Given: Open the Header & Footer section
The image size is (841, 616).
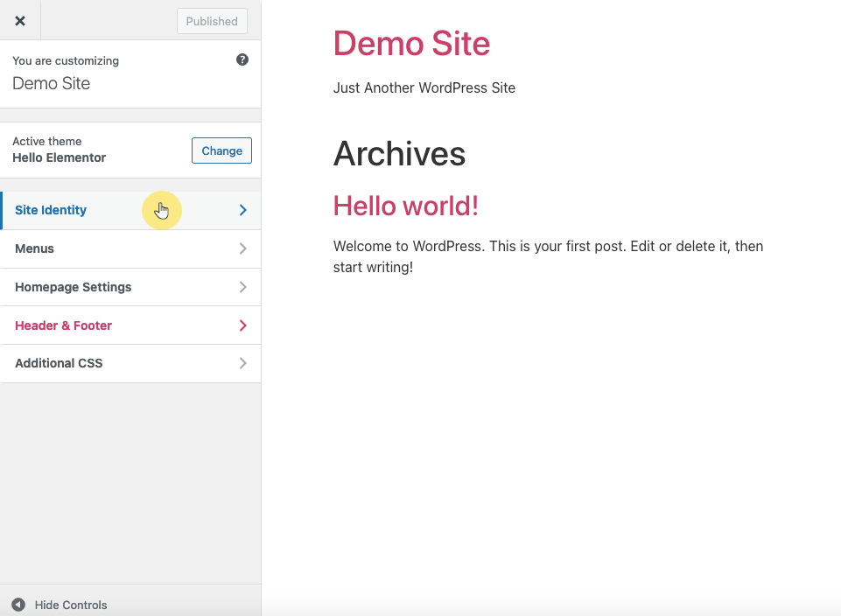Looking at the screenshot, I should pos(130,325).
